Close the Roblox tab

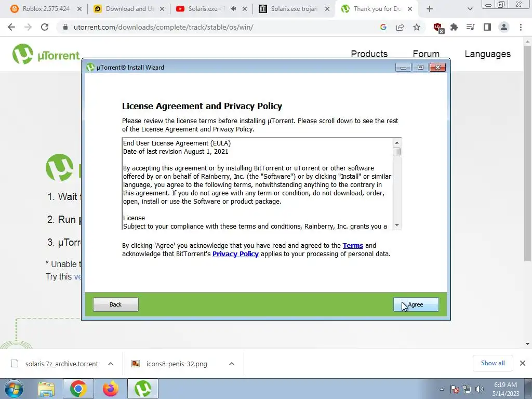coord(79,9)
